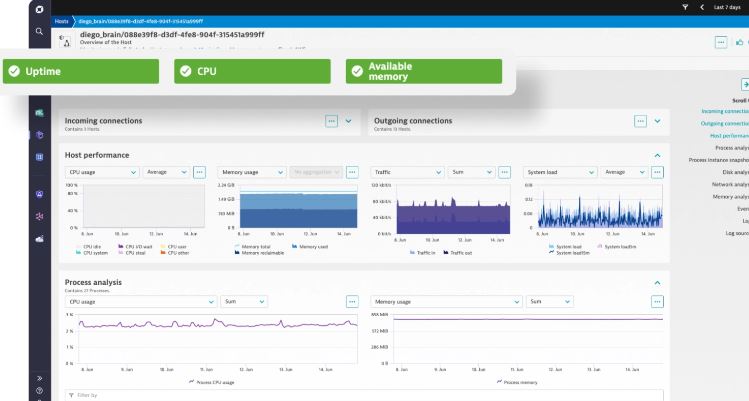Viewport: 749px width, 401px height.
Task: Open the Traffic metric dropdown
Action: [407, 172]
